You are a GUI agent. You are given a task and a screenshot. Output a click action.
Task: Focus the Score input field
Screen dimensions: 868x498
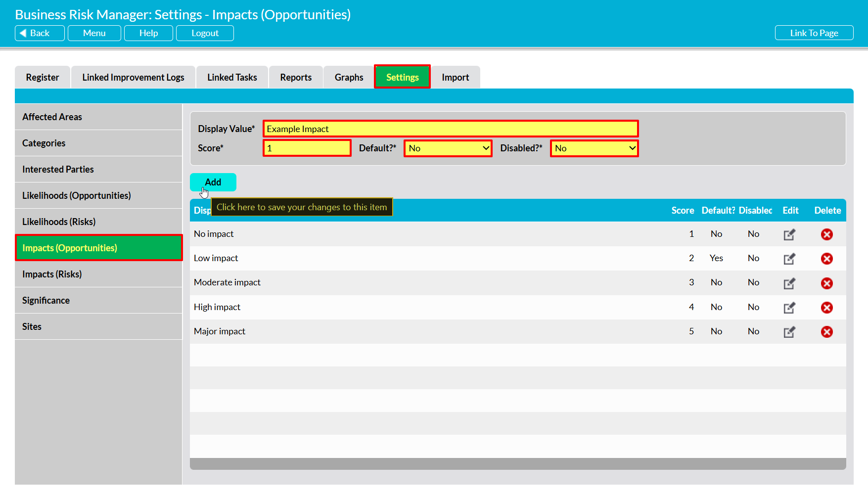307,148
